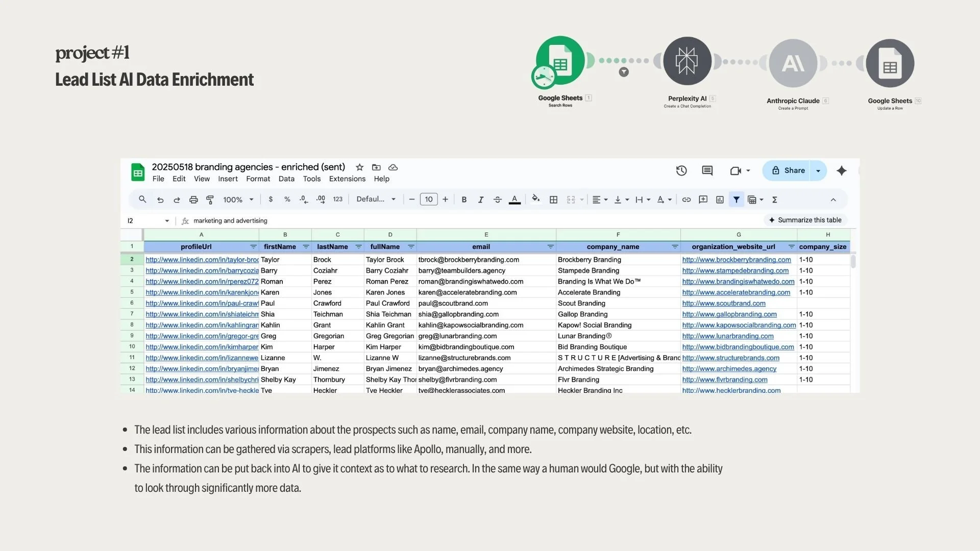Open version history clock icon
Screen dimensions: 980x551
681,170
